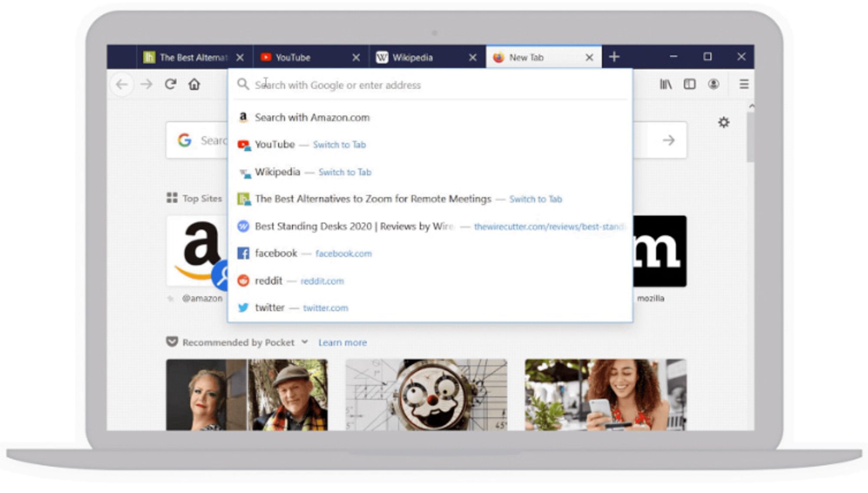Click the Top Sites heading
Viewport: 868px width, 493px height.
point(202,199)
